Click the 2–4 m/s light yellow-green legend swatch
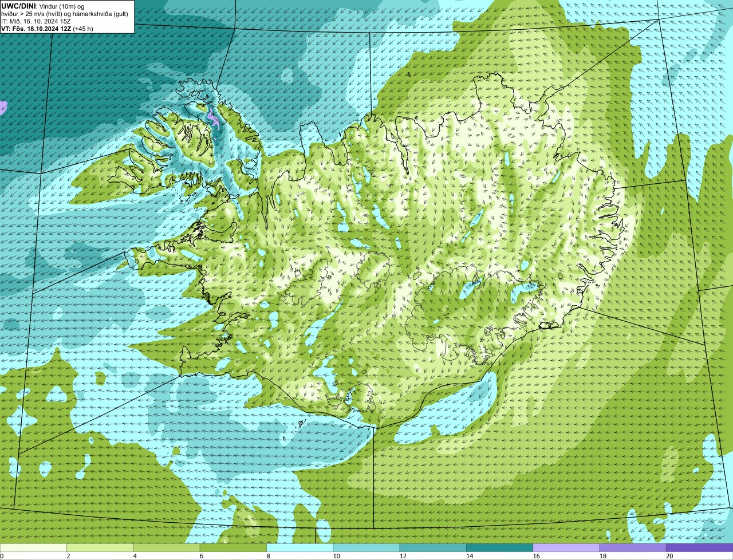This screenshot has width=733, height=560. [100, 548]
